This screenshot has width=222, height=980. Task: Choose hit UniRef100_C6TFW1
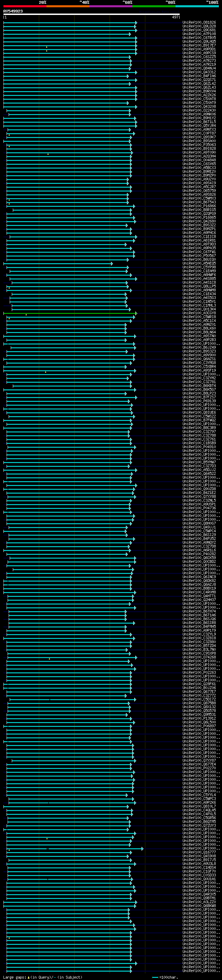pyautogui.click(x=199, y=252)
